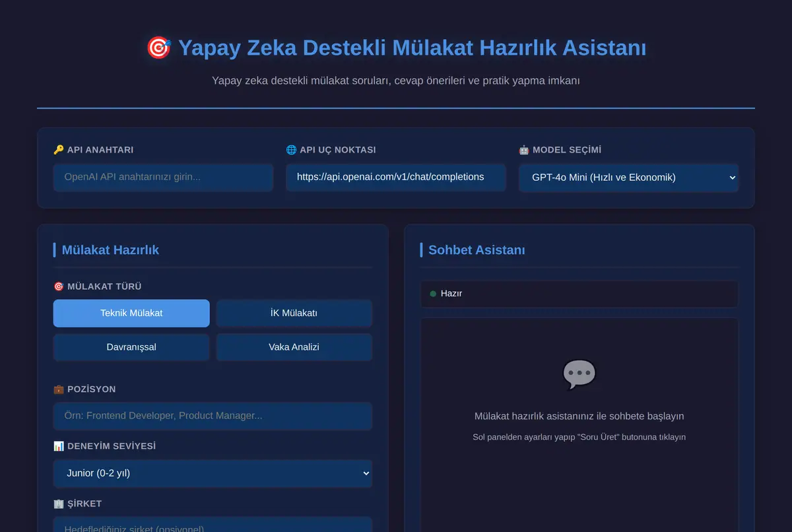792x532 pixels.
Task: Click the 'Soru Üret' instruction hint text
Action: tap(579, 437)
